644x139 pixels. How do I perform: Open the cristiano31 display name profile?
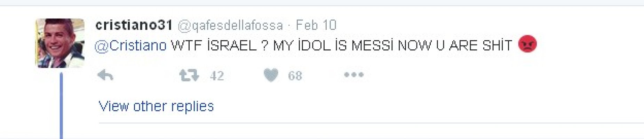[134, 25]
